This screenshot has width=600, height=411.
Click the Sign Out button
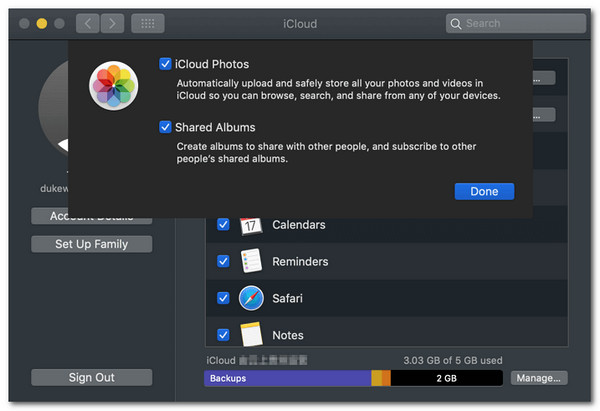[x=91, y=377]
